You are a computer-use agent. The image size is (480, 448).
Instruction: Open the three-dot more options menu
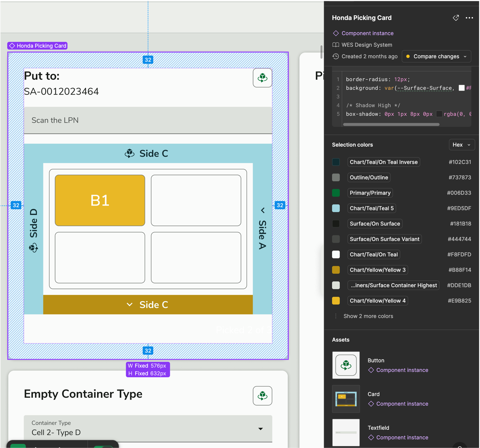click(x=469, y=18)
